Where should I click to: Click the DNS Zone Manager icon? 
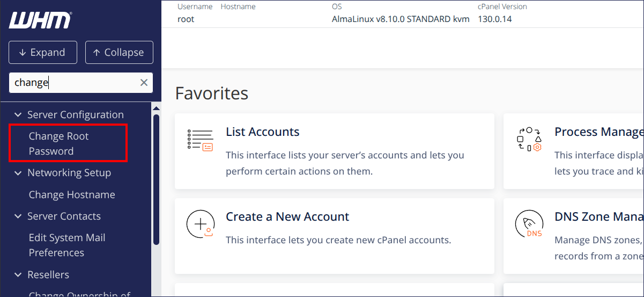coord(529,224)
